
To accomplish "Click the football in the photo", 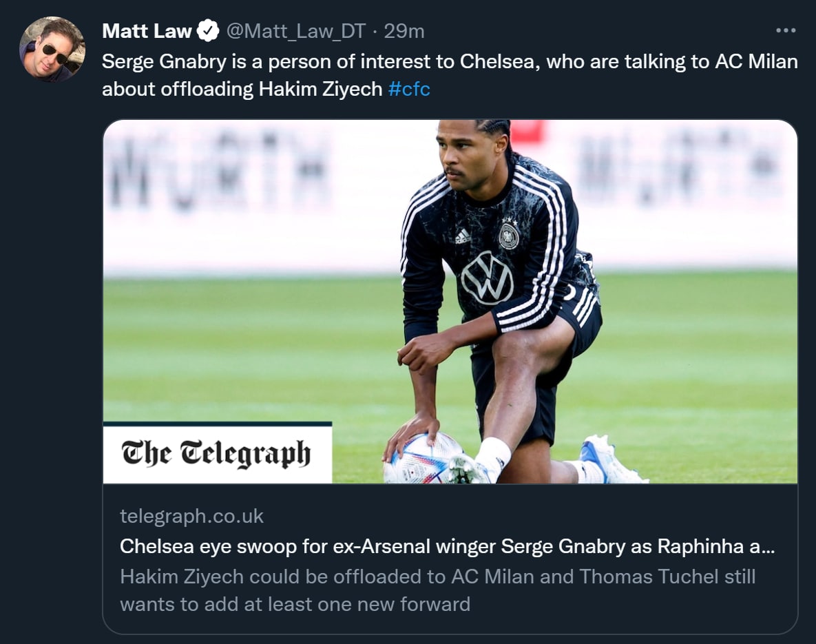I will pyautogui.click(x=421, y=460).
